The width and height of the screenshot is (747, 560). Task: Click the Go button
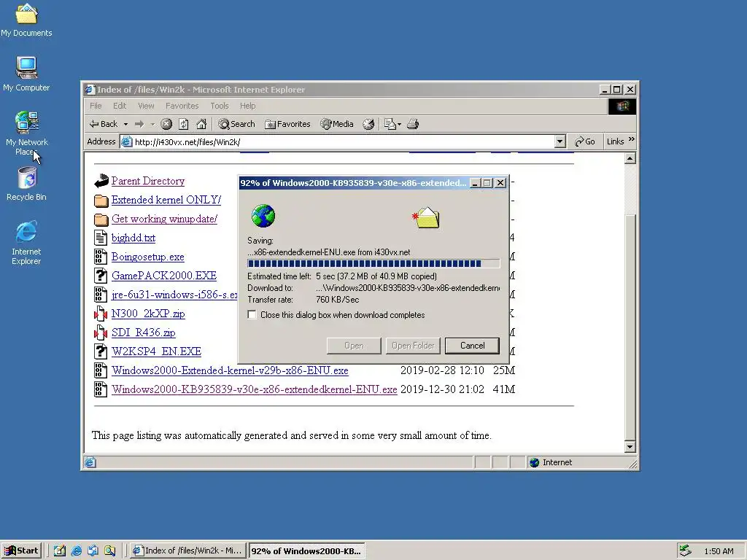pyautogui.click(x=585, y=141)
